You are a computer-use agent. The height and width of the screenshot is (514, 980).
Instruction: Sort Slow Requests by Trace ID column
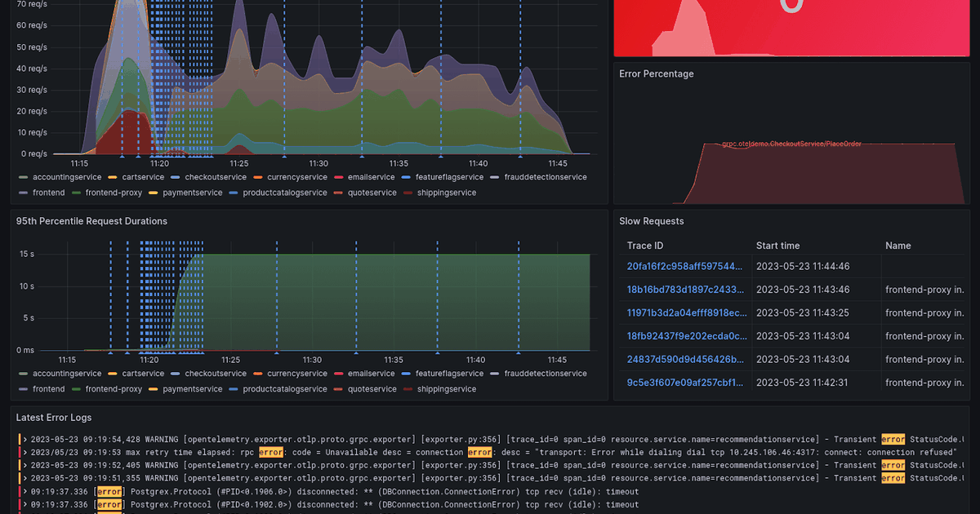[x=645, y=246]
